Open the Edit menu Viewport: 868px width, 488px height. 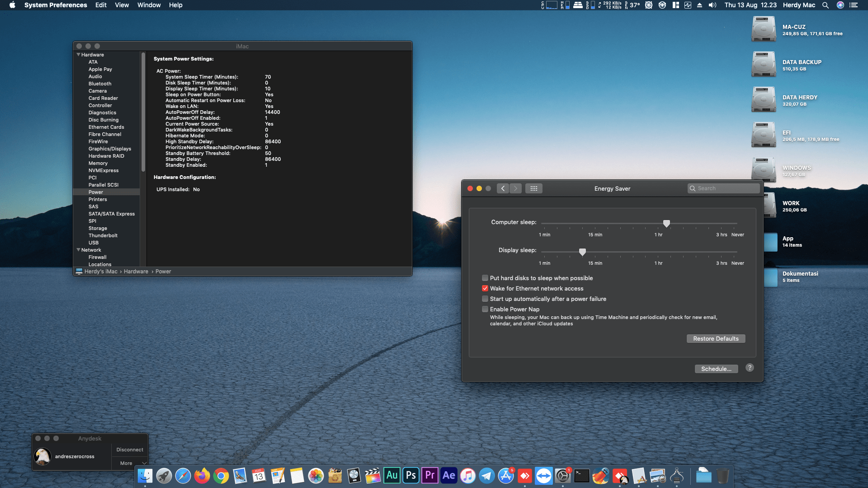(x=101, y=5)
